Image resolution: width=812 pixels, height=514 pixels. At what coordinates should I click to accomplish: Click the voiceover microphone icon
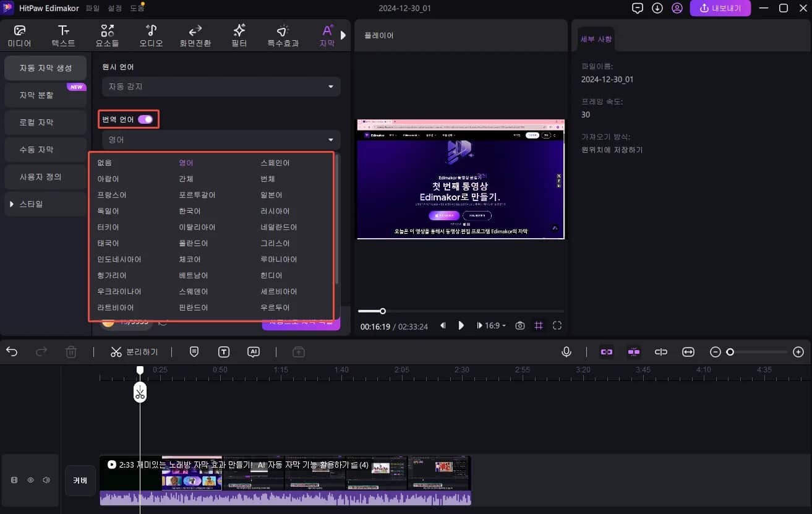(x=566, y=351)
